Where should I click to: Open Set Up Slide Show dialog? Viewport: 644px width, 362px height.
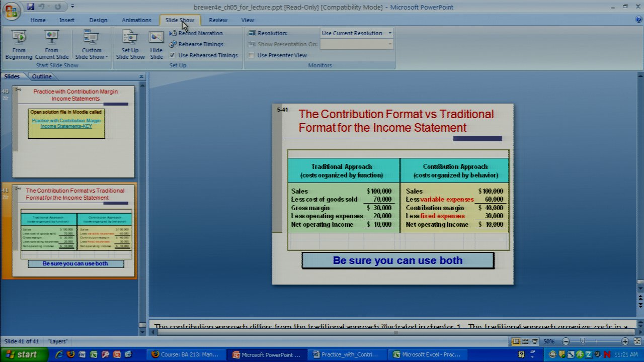[130, 45]
